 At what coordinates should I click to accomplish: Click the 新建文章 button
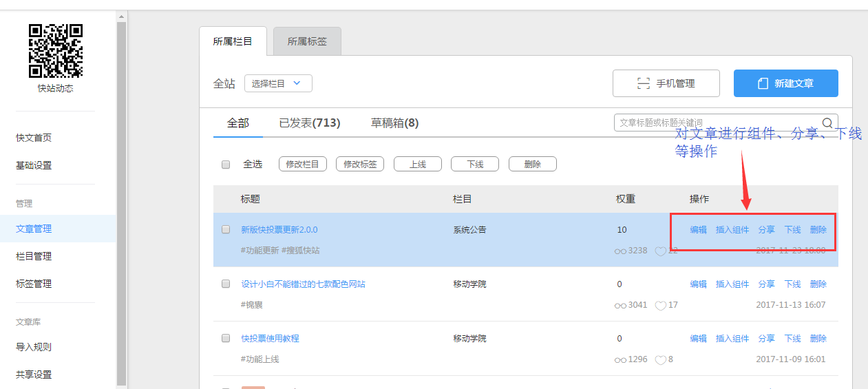pos(785,83)
